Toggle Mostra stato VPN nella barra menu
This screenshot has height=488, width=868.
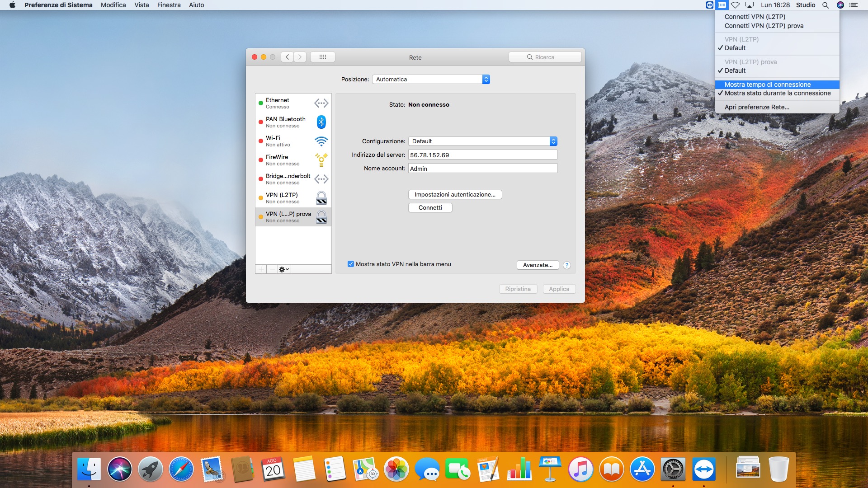coord(351,264)
